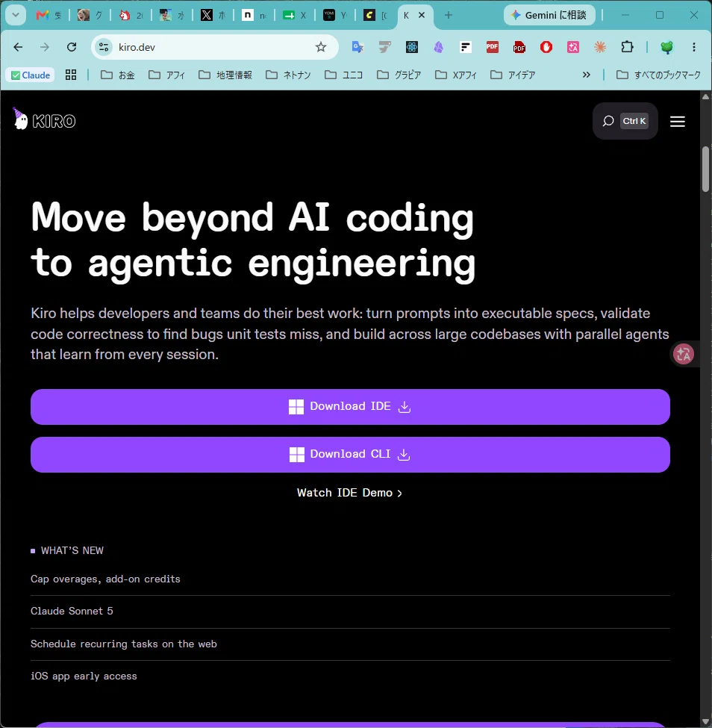This screenshot has height=728, width=712.
Task: Open the pink translate extension in toolbar
Action: [573, 47]
